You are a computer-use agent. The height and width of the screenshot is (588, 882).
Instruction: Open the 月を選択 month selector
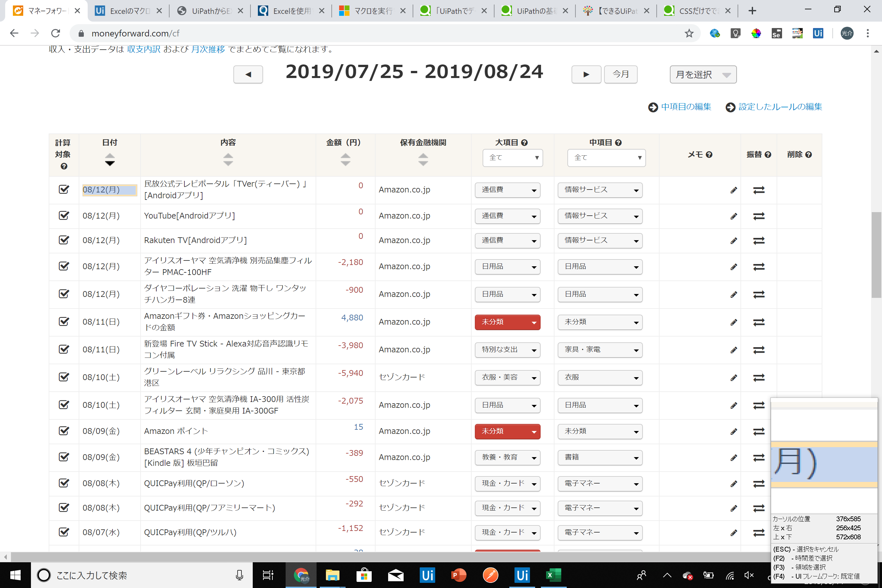pyautogui.click(x=703, y=74)
